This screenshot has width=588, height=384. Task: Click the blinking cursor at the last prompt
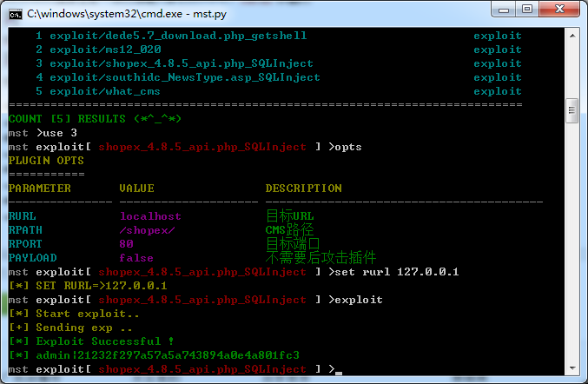coord(339,371)
